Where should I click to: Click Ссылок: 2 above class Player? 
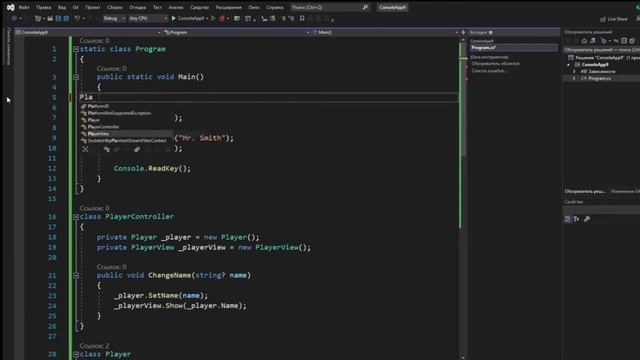tap(94, 346)
